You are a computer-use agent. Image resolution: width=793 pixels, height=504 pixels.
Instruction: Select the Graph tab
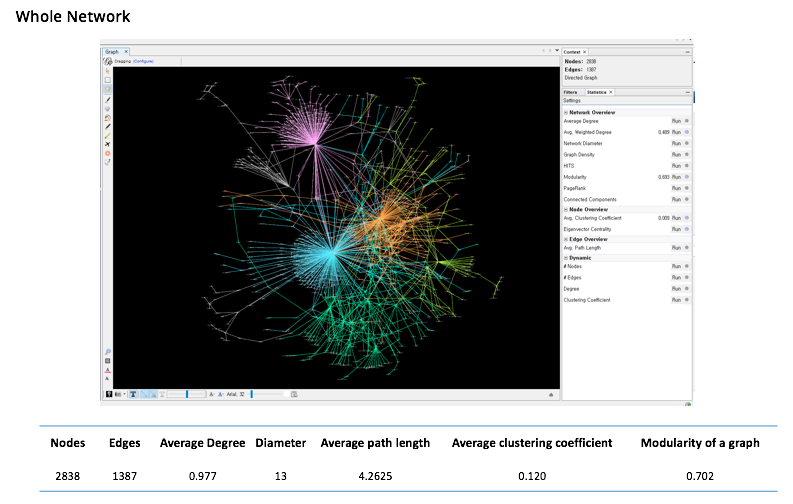[x=112, y=50]
